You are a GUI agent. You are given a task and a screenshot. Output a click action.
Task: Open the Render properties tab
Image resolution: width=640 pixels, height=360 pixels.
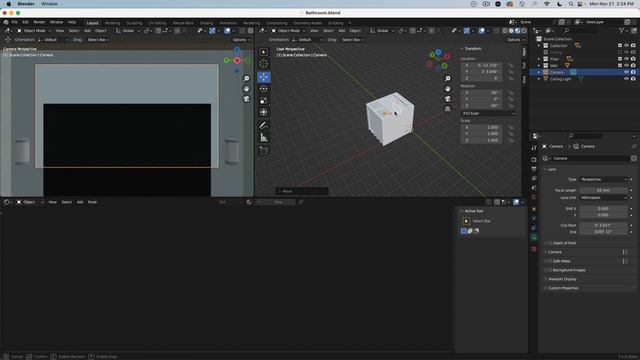(534, 160)
